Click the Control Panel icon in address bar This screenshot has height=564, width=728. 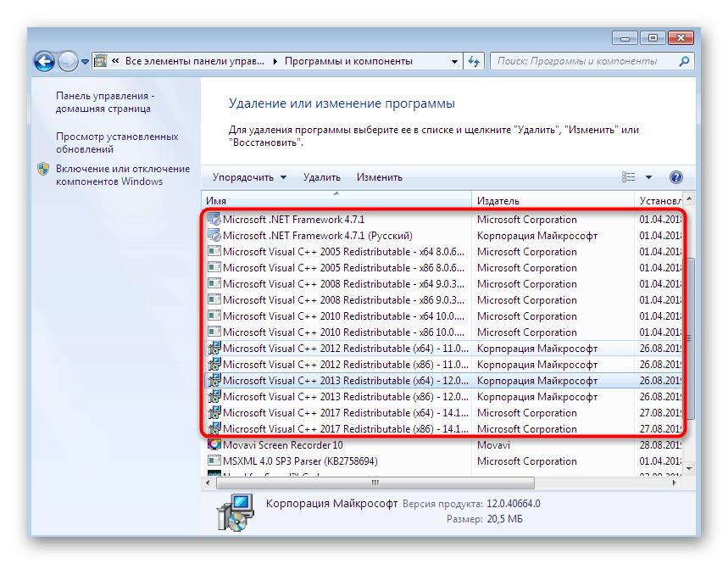[100, 61]
